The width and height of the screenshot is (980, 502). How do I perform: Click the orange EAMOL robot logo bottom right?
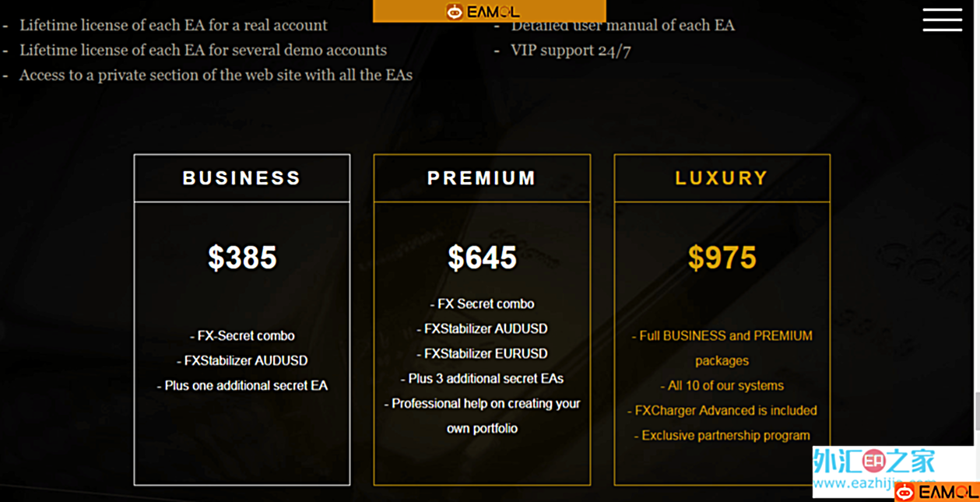pyautogui.click(x=904, y=490)
